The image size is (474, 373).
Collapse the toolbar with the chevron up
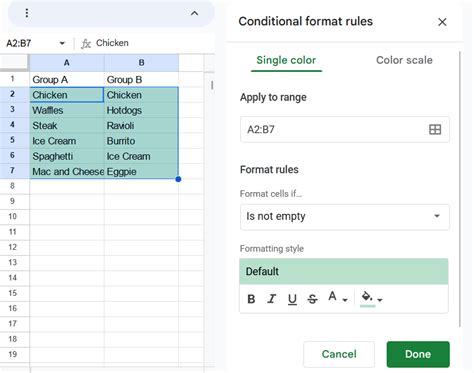[194, 13]
